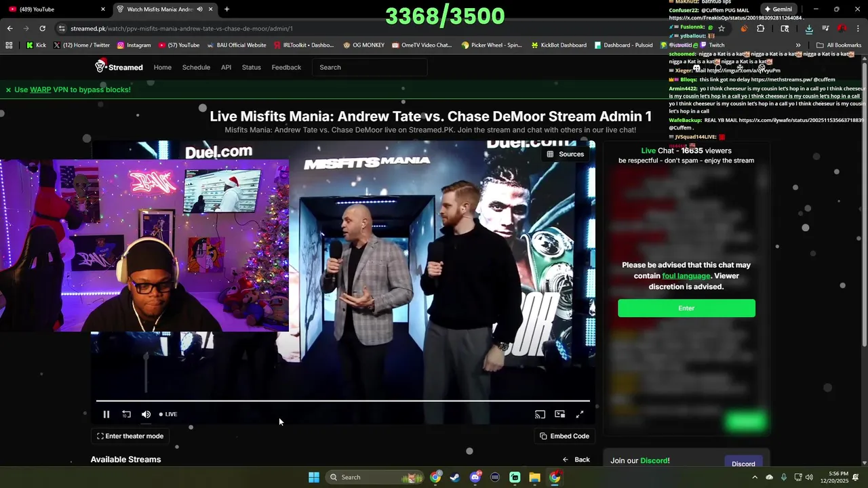Click the green Enter chat button
This screenshot has height=488, width=868.
coord(686,308)
